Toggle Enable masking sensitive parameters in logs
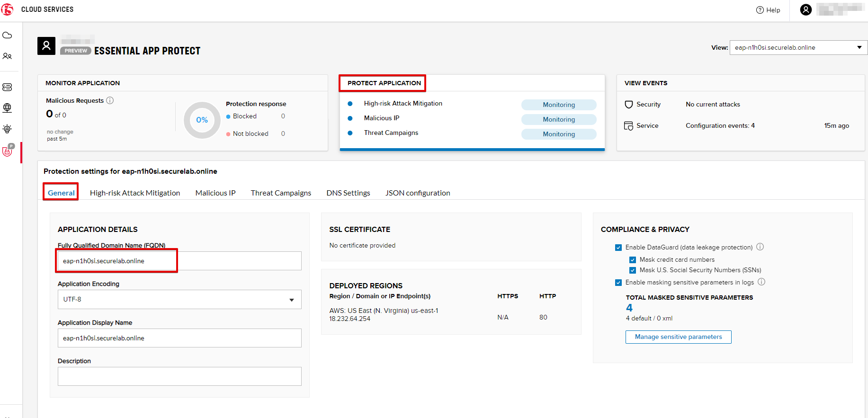 (x=618, y=283)
